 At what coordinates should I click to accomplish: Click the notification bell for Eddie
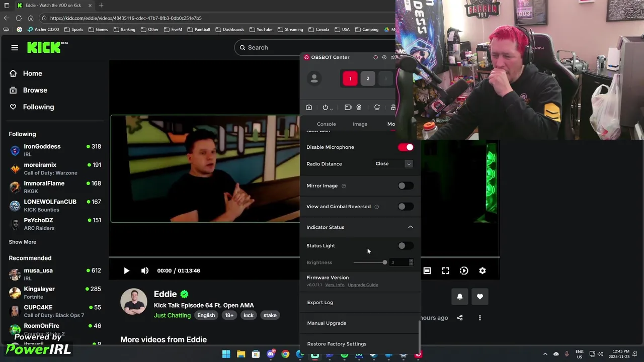pos(459,297)
